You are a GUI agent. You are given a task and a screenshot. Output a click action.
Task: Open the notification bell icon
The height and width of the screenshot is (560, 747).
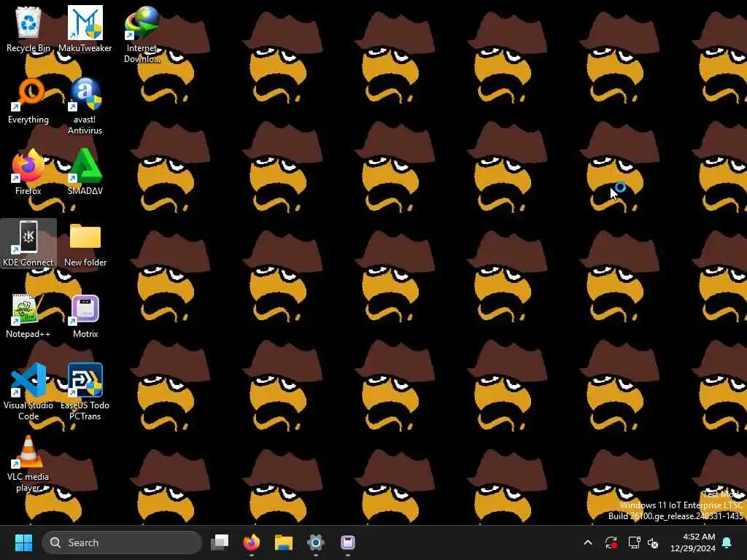click(x=727, y=542)
